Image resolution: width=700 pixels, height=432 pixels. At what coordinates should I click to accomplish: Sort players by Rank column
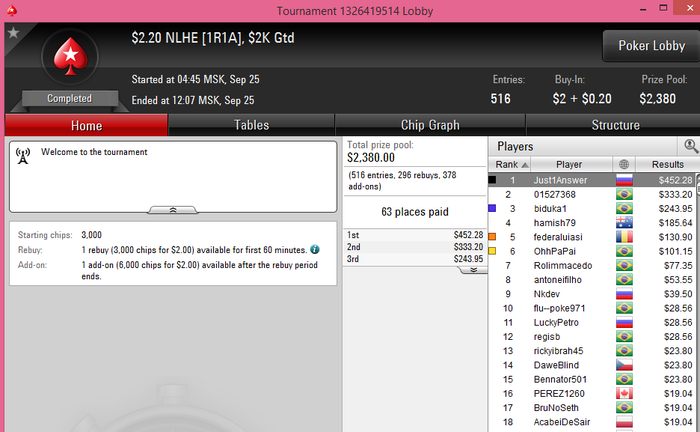pyautogui.click(x=509, y=164)
